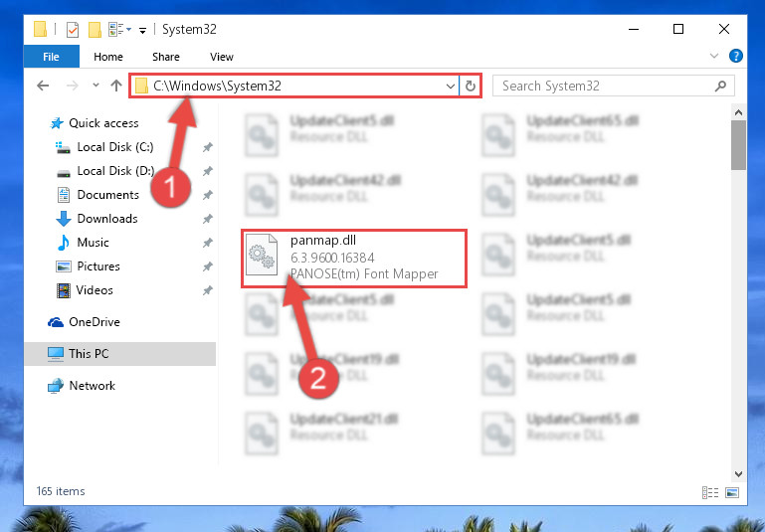The height and width of the screenshot is (532, 765).
Task: Expand the address bar history dropdown
Action: tap(451, 87)
